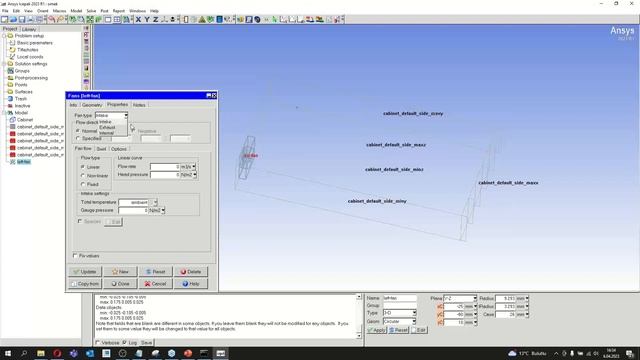This screenshot has height=360, width=640.
Task: Click the New project toolbar icon
Action: click(4, 19)
